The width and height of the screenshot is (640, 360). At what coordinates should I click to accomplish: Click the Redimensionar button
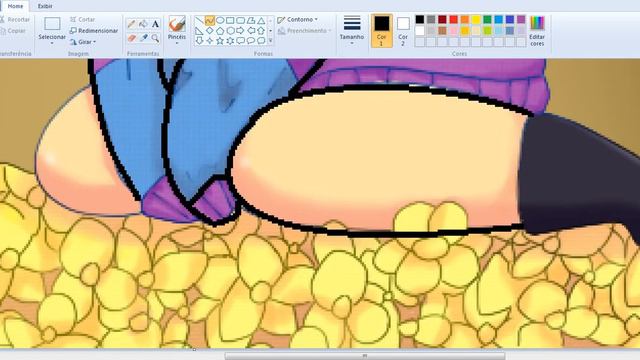point(93,31)
